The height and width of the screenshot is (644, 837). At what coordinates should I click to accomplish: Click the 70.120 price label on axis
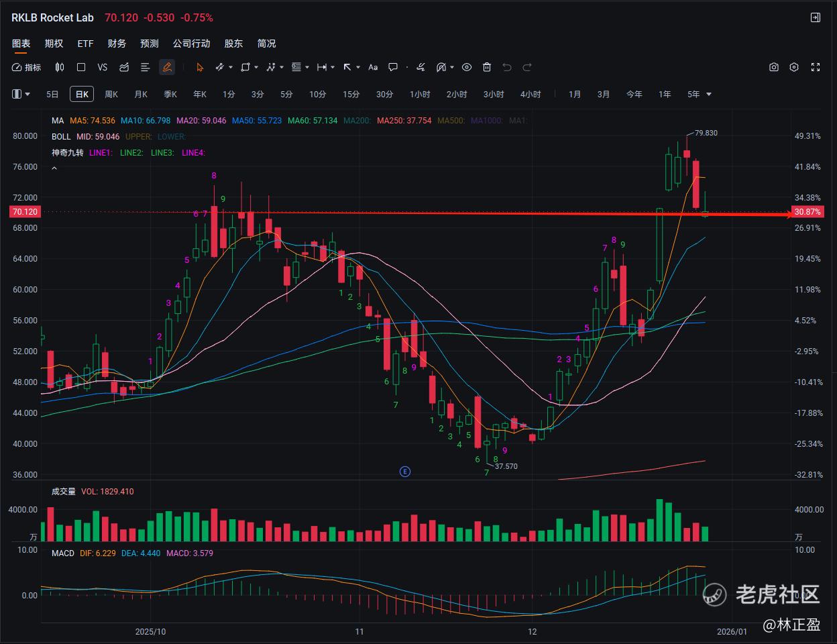[x=25, y=211]
